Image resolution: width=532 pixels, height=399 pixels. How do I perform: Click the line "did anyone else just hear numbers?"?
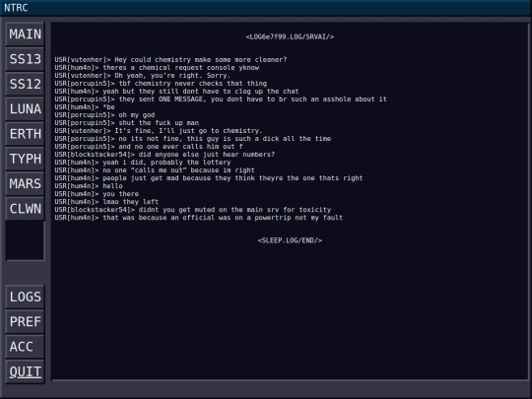[x=165, y=155]
